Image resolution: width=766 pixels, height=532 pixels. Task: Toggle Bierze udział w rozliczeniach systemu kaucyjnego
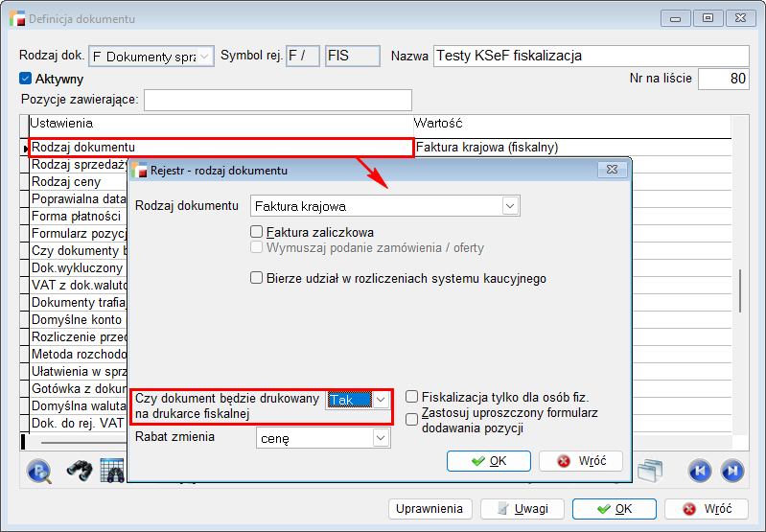click(x=257, y=278)
